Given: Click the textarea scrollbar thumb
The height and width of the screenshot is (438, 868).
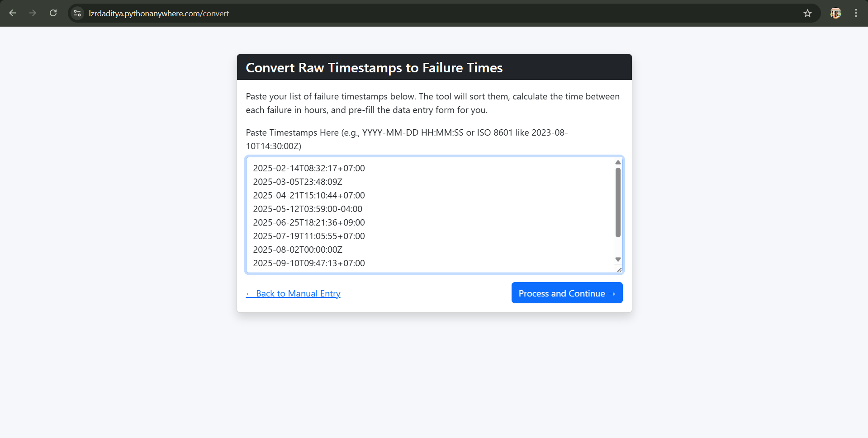Looking at the screenshot, I should coord(617,200).
